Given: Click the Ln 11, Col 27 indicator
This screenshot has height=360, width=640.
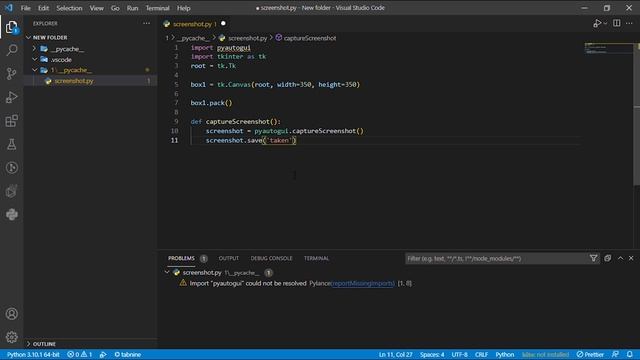Looking at the screenshot, I should (x=396, y=355).
